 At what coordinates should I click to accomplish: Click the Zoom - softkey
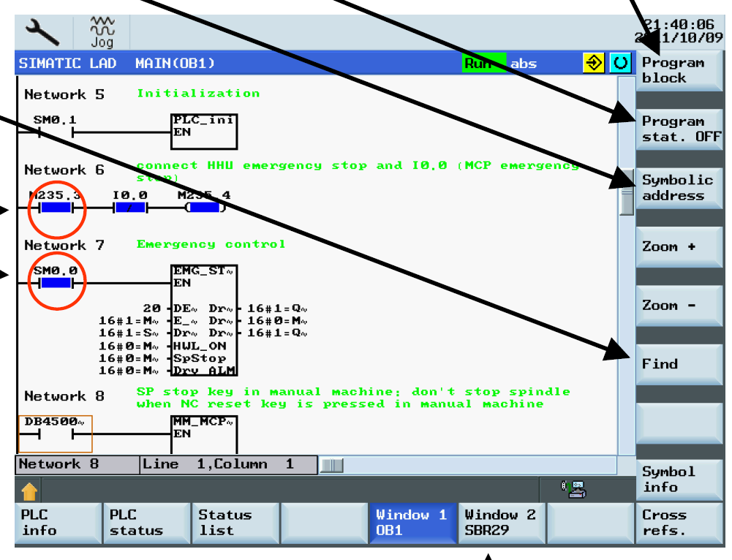click(679, 306)
